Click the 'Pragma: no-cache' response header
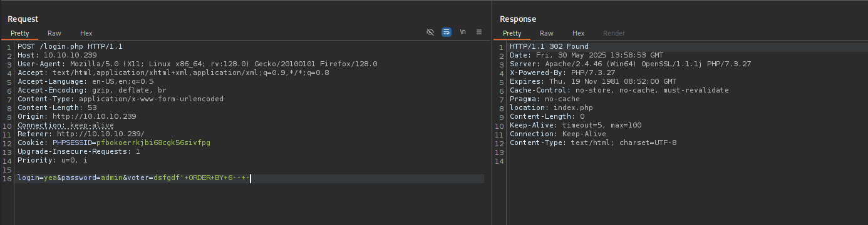This screenshot has width=868, height=225. (544, 99)
